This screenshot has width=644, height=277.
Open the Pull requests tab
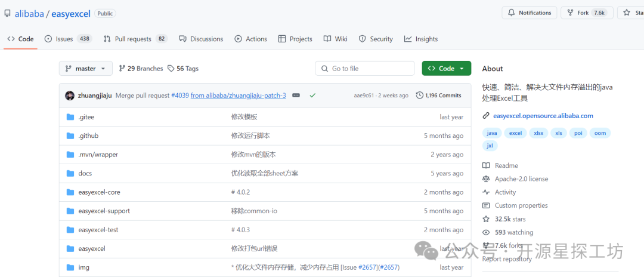tap(135, 39)
